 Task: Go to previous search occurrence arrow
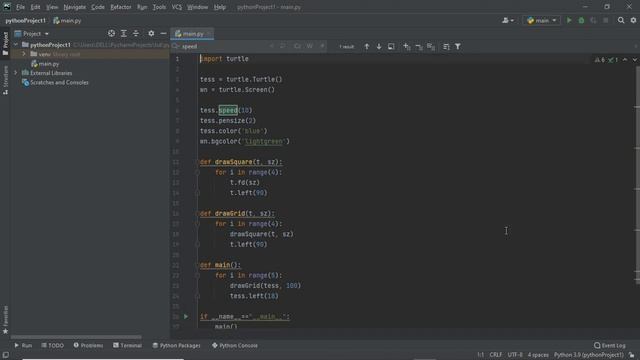click(x=367, y=47)
